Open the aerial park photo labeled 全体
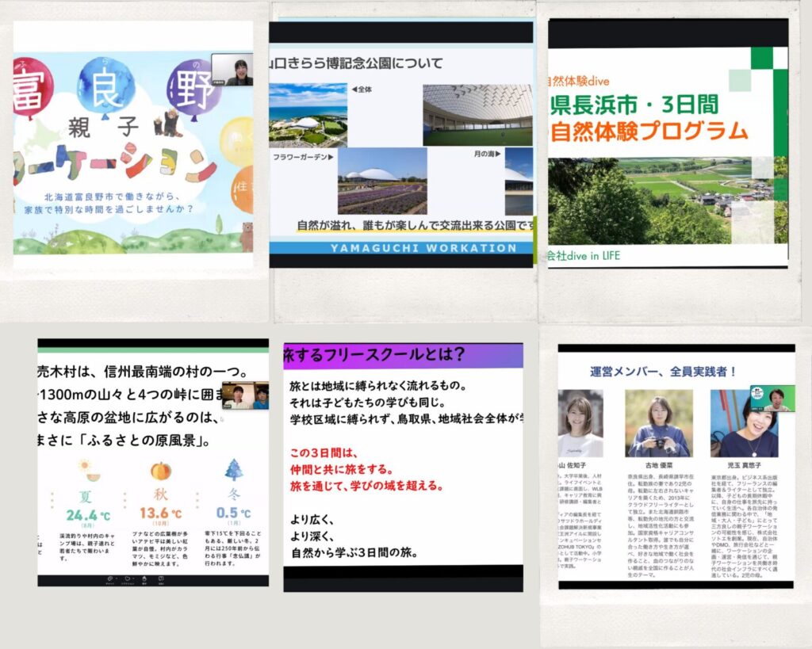812x649 pixels. coord(308,115)
